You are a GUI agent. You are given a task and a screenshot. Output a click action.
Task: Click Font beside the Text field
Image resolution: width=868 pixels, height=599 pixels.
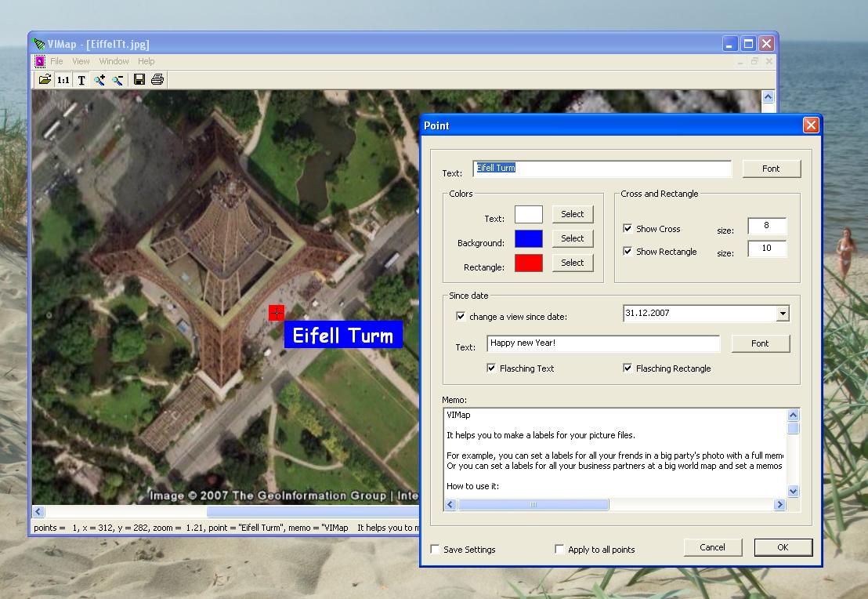[x=771, y=168]
